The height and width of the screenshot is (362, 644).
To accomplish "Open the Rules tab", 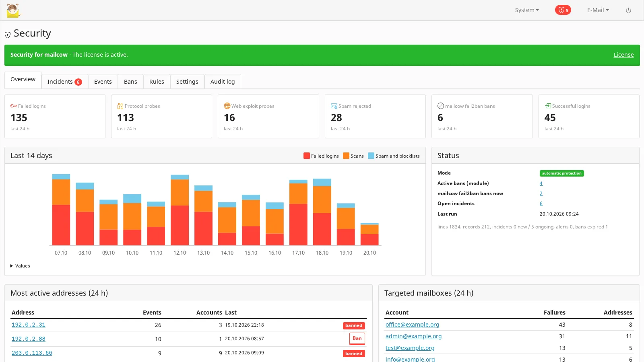I will 157,82.
